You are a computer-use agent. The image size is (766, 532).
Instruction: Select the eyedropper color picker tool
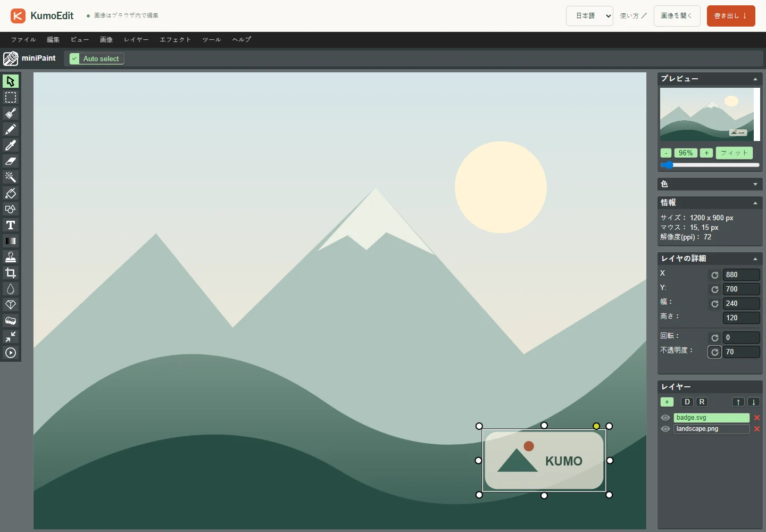pos(11,145)
